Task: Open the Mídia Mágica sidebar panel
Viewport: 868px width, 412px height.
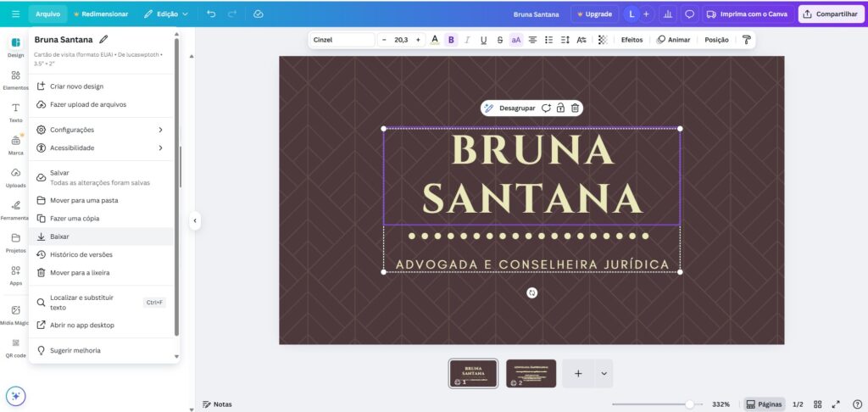Action: coord(15,315)
